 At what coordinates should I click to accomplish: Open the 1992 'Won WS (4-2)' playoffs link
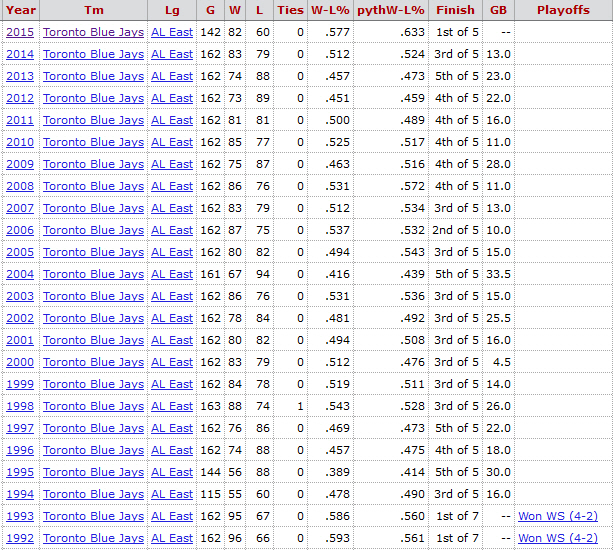pyautogui.click(x=556, y=538)
